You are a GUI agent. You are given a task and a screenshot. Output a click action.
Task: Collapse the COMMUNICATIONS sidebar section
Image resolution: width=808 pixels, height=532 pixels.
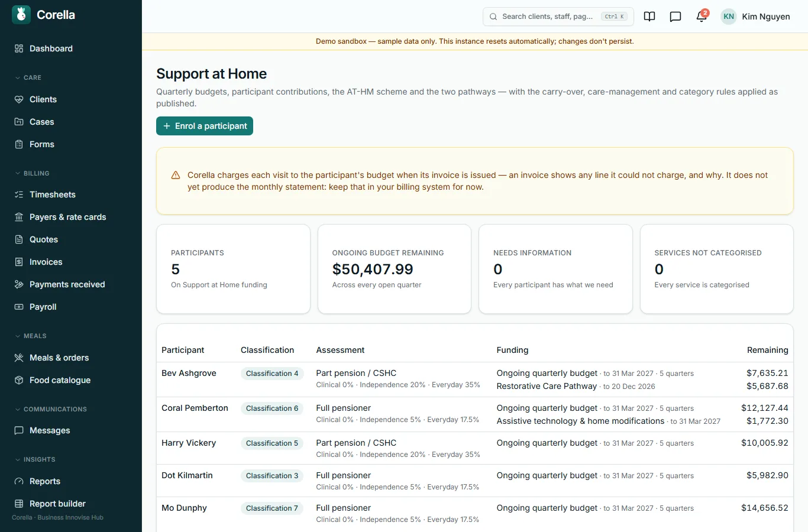tap(51, 409)
